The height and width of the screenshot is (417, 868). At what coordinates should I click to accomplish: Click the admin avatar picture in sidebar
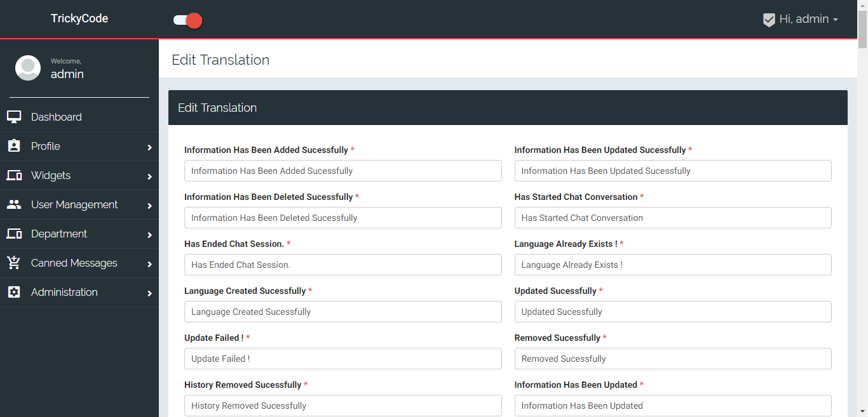point(28,68)
